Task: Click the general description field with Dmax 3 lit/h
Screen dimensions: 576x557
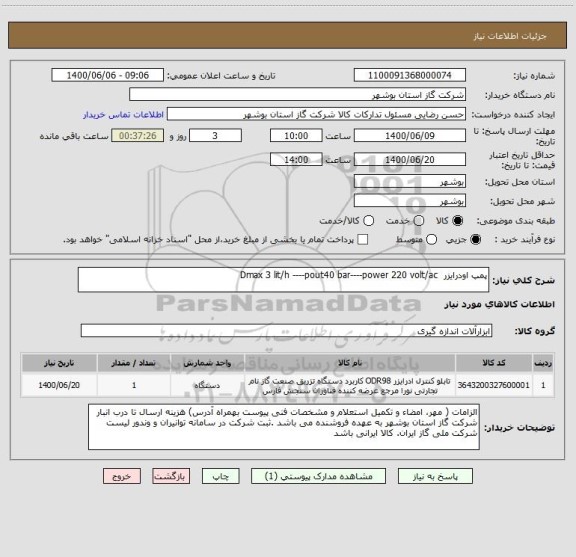Action: click(283, 280)
